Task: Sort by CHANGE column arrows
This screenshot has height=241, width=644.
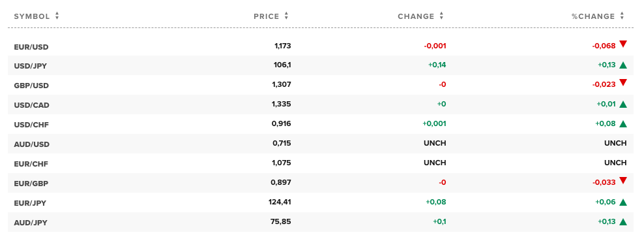Action: (441, 16)
